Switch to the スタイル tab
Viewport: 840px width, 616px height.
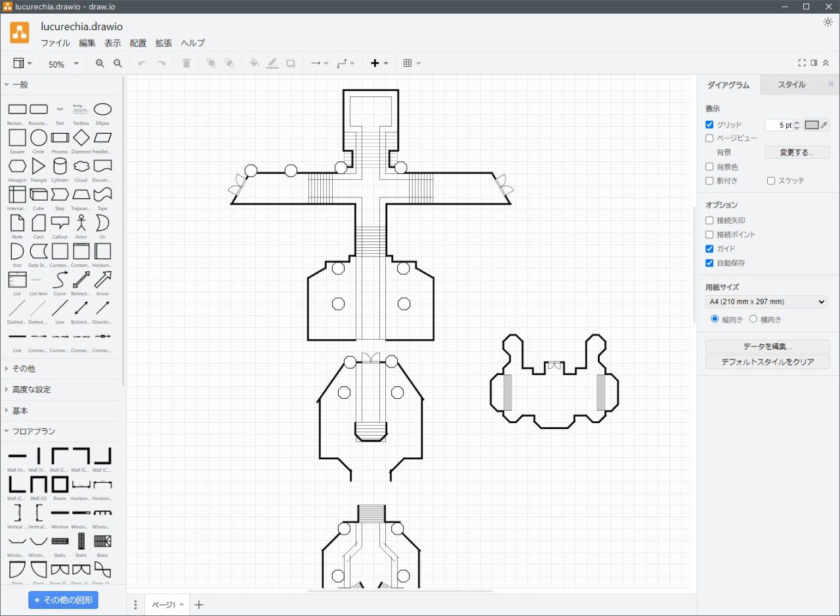[791, 85]
